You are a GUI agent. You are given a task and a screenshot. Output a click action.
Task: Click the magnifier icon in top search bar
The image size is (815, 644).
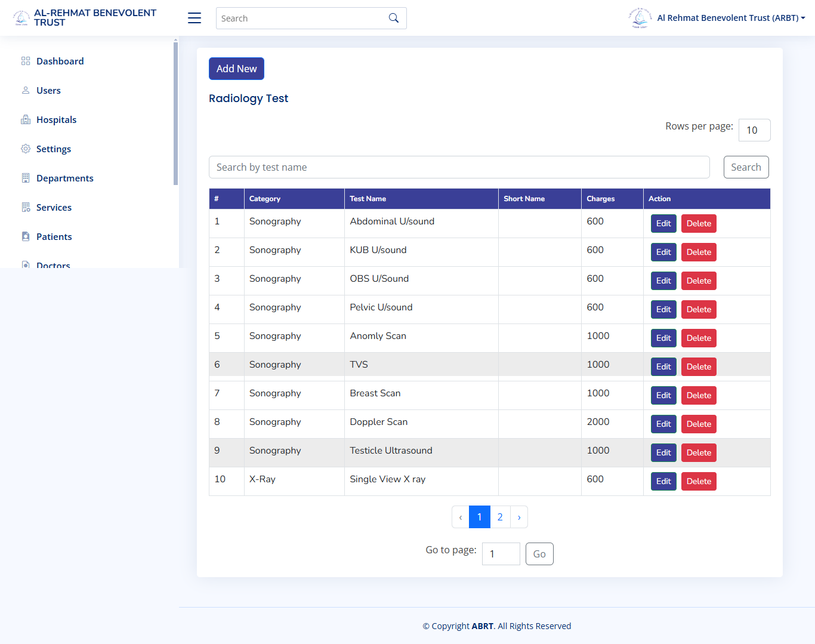click(x=393, y=18)
